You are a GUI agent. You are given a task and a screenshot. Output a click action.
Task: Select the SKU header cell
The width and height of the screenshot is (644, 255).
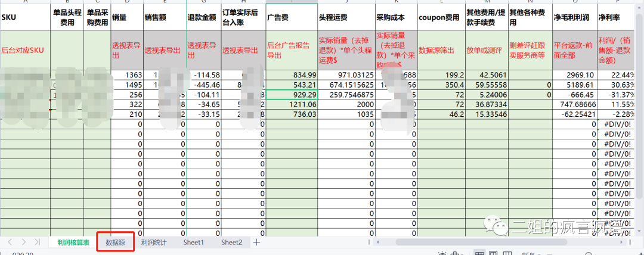coord(26,17)
